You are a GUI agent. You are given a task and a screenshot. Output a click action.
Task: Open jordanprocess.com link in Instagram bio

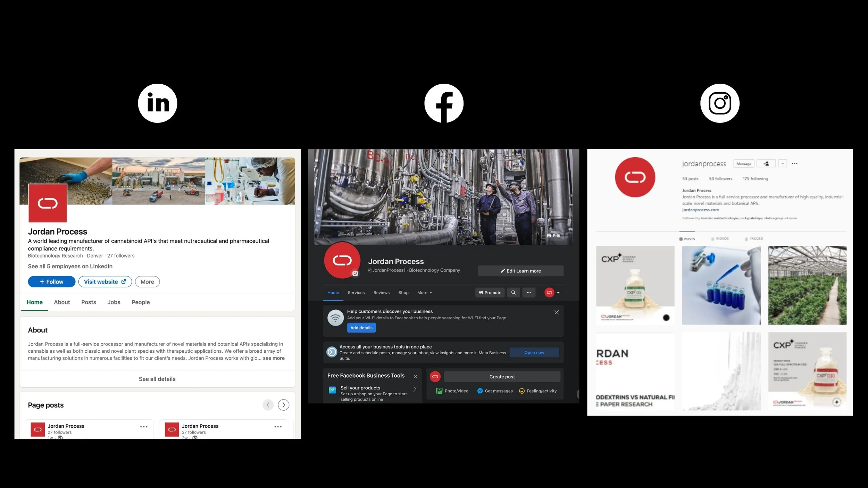[700, 210]
